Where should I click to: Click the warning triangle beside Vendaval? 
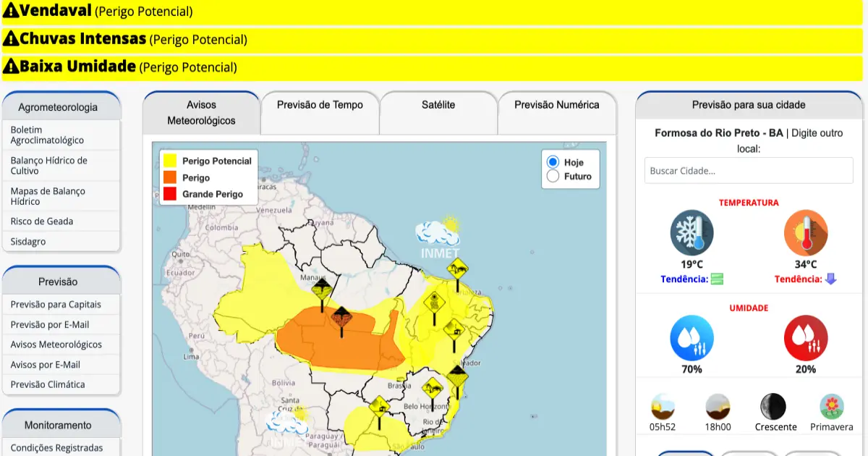coord(11,11)
